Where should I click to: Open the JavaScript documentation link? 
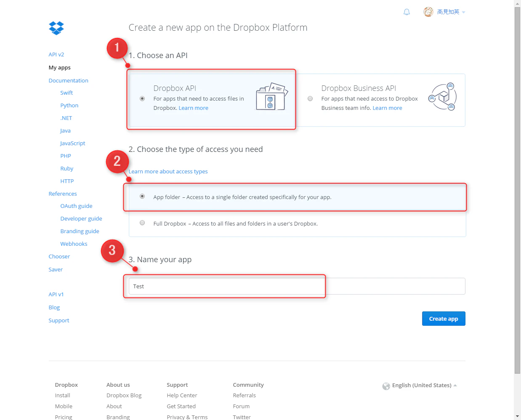coord(73,144)
